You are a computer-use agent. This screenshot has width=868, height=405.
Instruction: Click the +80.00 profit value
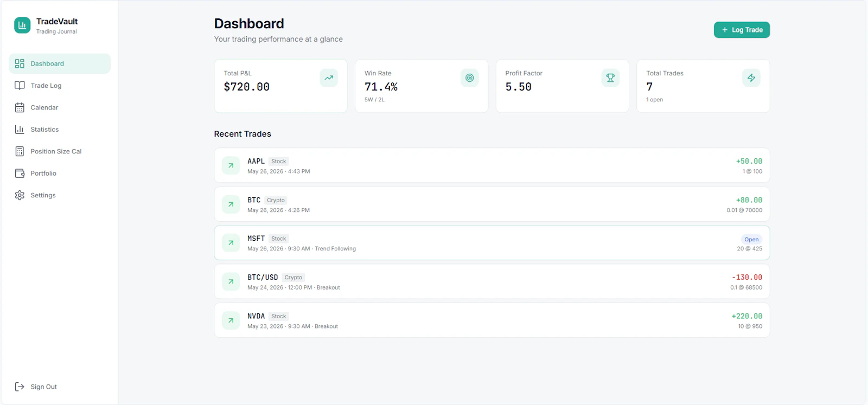coord(749,200)
